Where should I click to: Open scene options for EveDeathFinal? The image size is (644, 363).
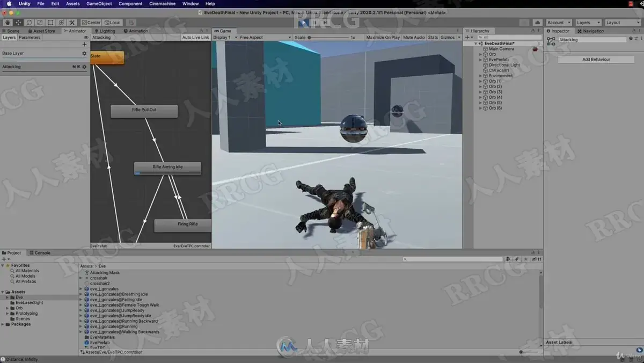(539, 43)
